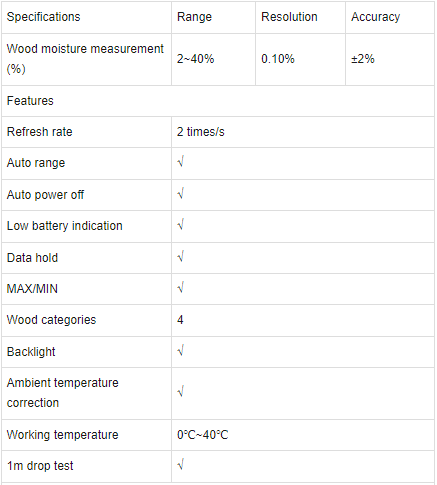Select the Range column header
Screen dimensions: 437x485
[194, 17]
